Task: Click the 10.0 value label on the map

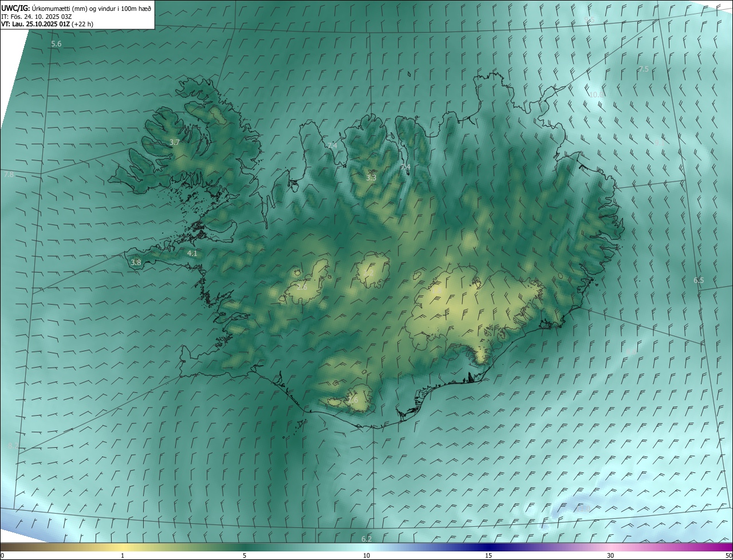Action: click(596, 94)
